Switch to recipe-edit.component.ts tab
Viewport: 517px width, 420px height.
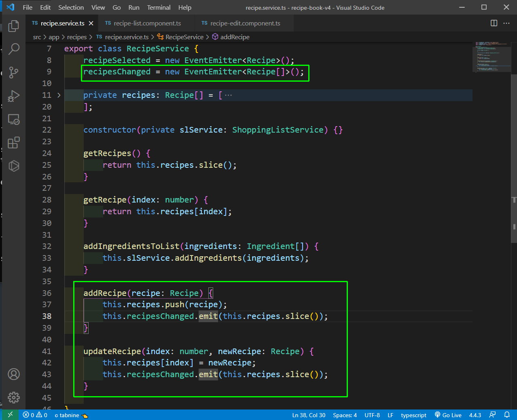244,23
